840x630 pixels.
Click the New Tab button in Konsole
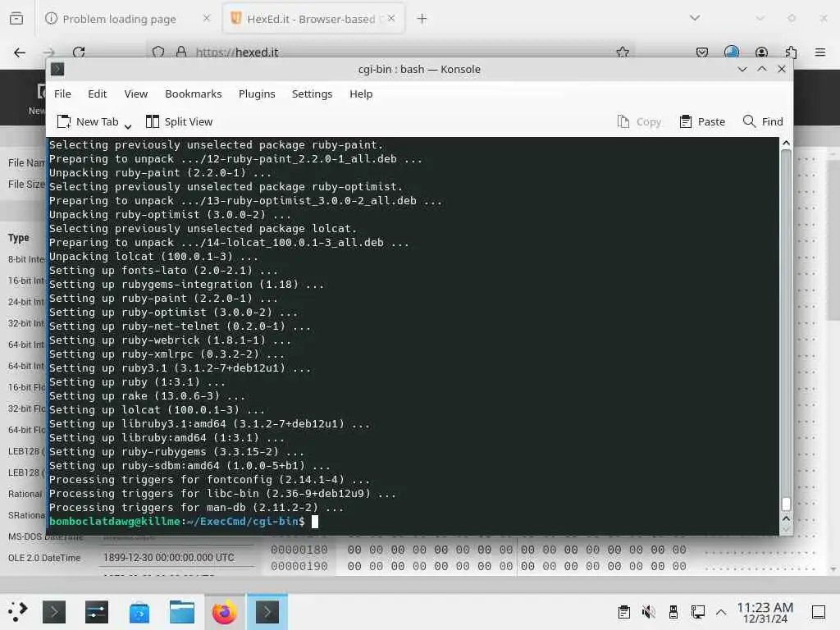(x=88, y=121)
